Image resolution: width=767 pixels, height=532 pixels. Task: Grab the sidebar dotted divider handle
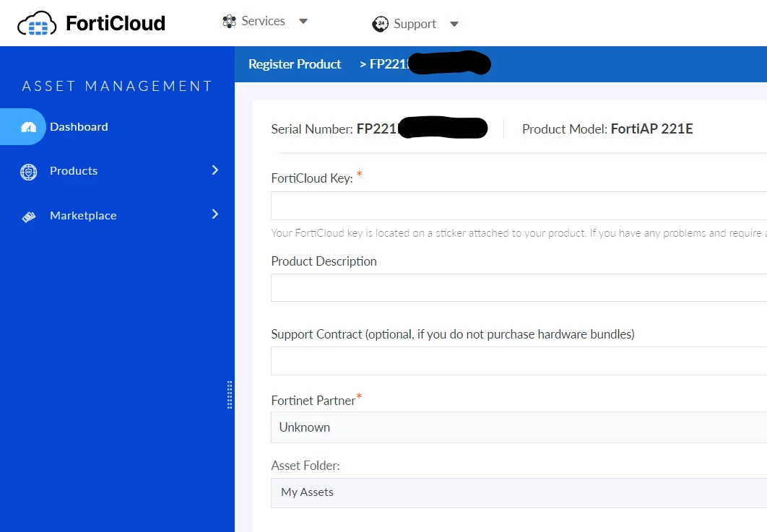(230, 395)
